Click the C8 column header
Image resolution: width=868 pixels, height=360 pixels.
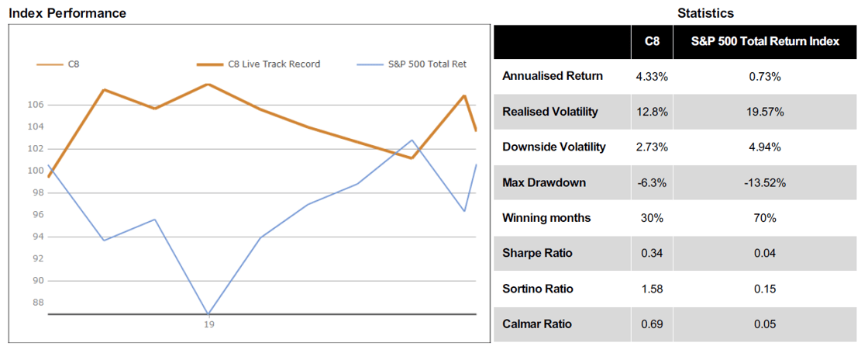click(652, 41)
